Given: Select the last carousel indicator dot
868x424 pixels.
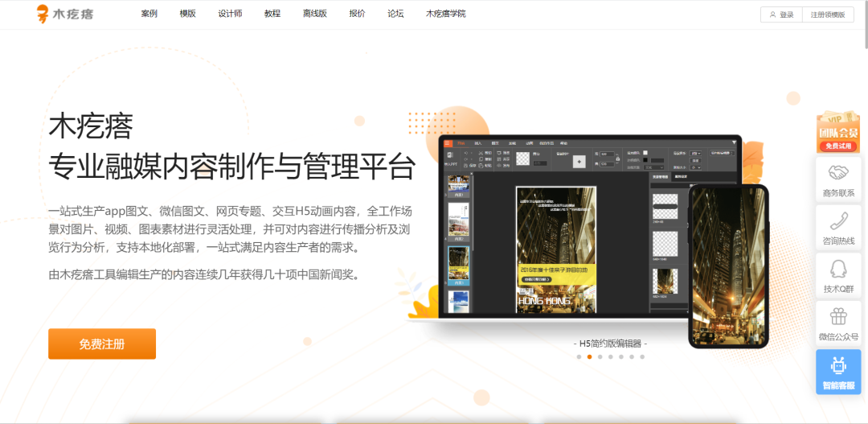Looking at the screenshot, I should click(x=642, y=357).
